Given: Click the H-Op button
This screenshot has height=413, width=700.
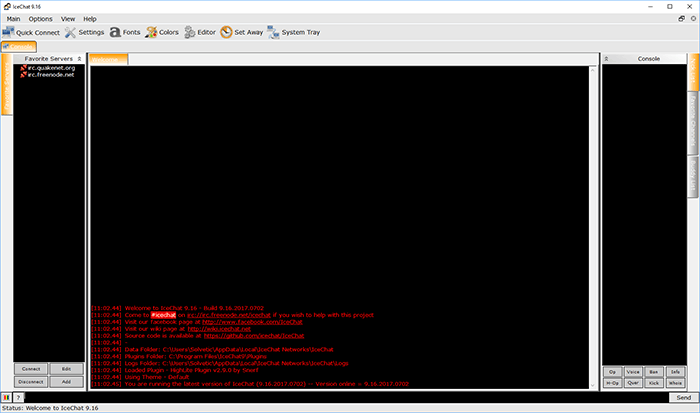Looking at the screenshot, I should click(612, 383).
